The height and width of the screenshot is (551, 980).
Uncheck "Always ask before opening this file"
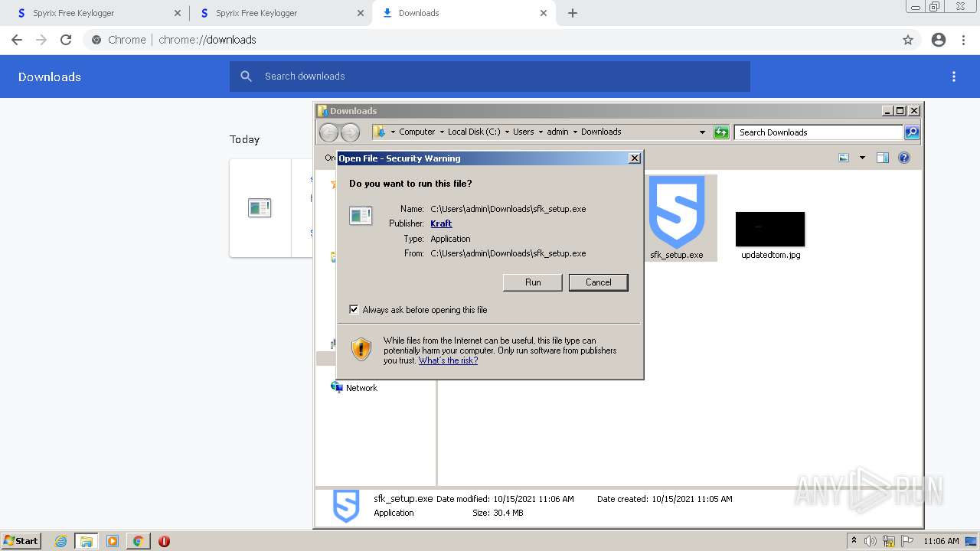pos(354,309)
